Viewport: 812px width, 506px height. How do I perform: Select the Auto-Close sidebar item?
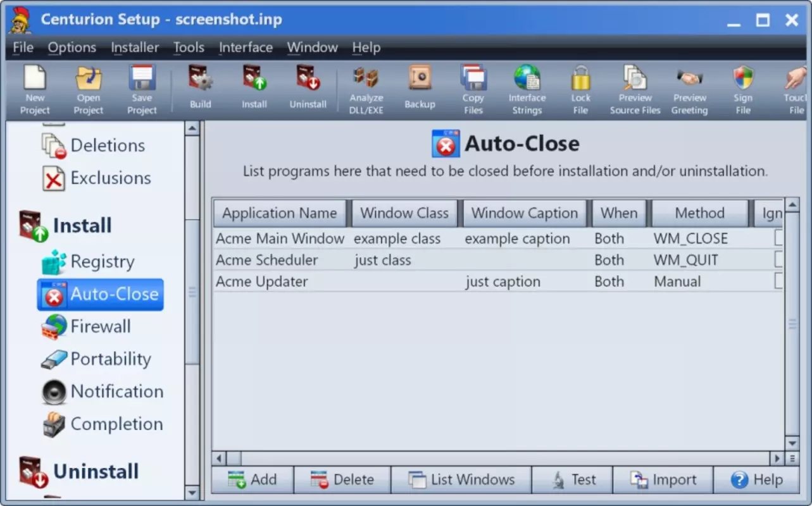pyautogui.click(x=100, y=294)
